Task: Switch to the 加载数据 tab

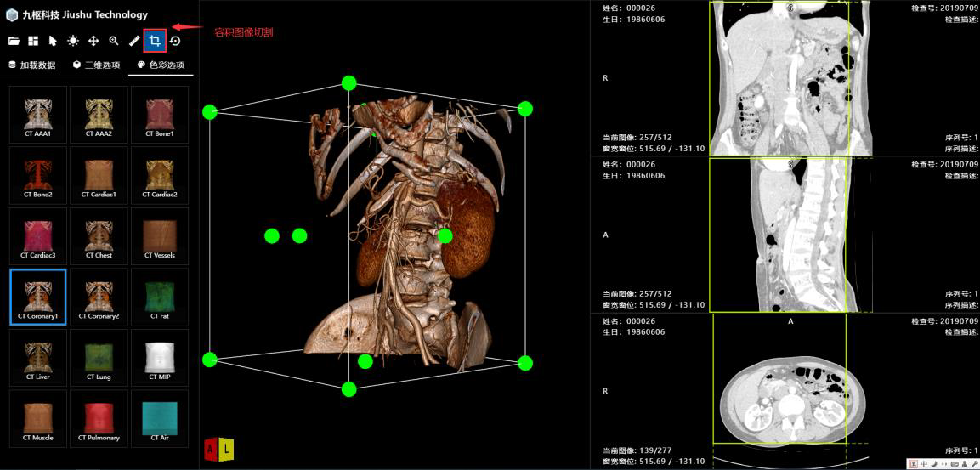Action: 32,65
